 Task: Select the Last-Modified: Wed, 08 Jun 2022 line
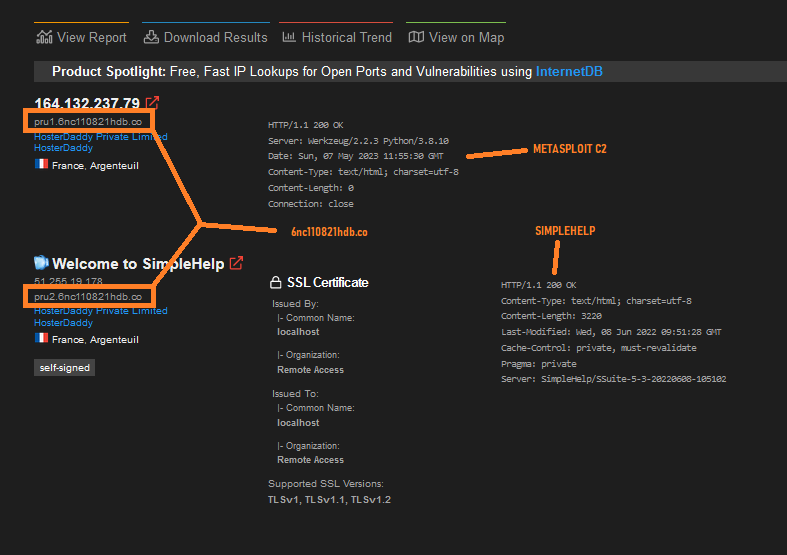pos(611,332)
